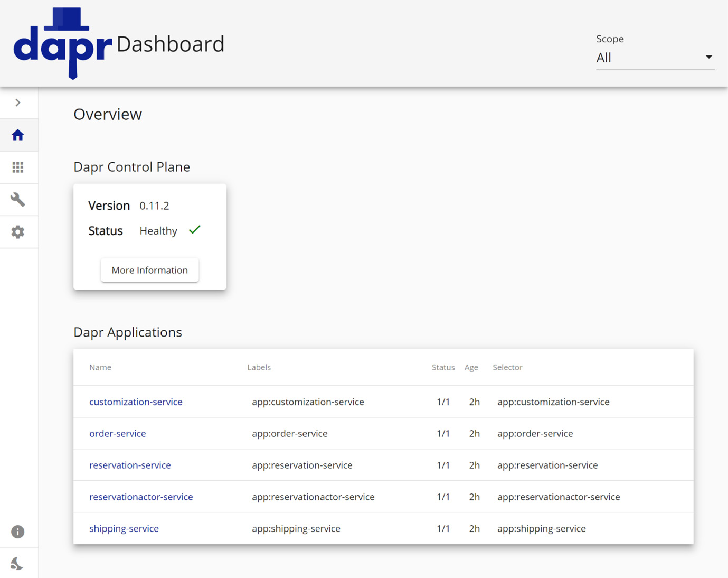
Task: Click the More Information button
Action: (x=150, y=270)
